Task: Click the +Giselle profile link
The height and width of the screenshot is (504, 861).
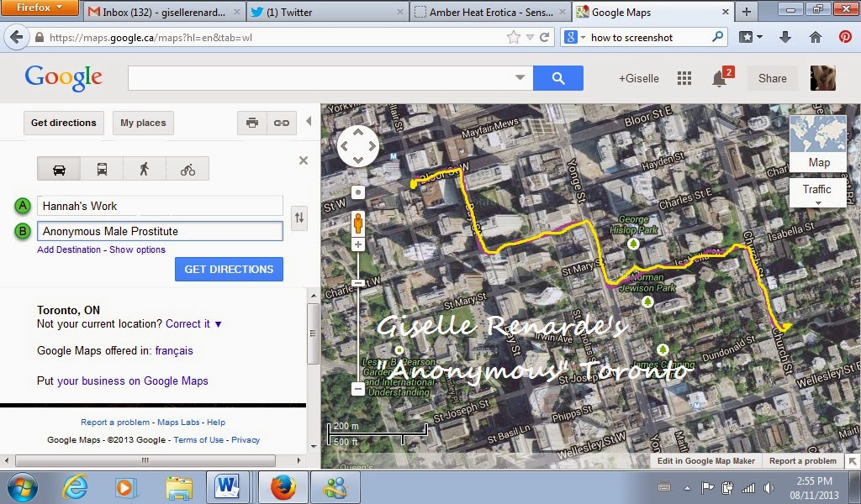Action: pyautogui.click(x=639, y=78)
